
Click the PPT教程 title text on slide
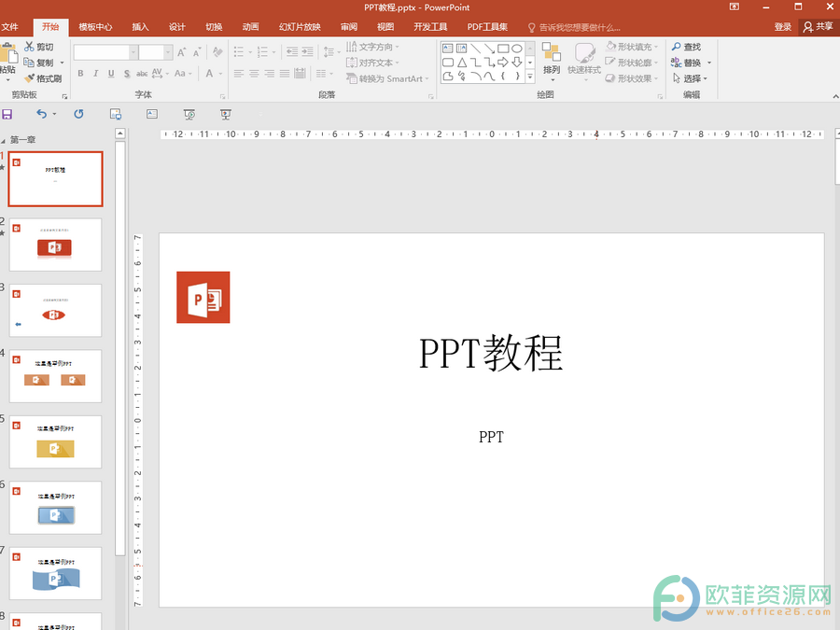(491, 353)
